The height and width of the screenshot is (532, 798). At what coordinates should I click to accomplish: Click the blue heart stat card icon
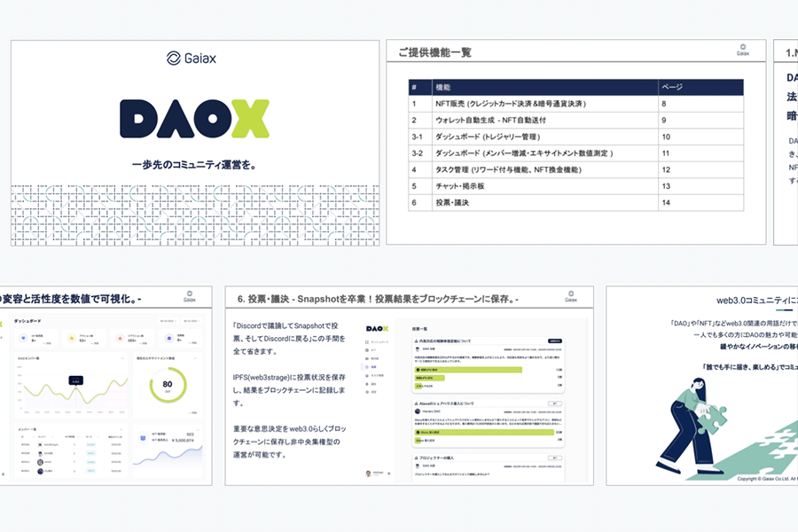click(23, 338)
